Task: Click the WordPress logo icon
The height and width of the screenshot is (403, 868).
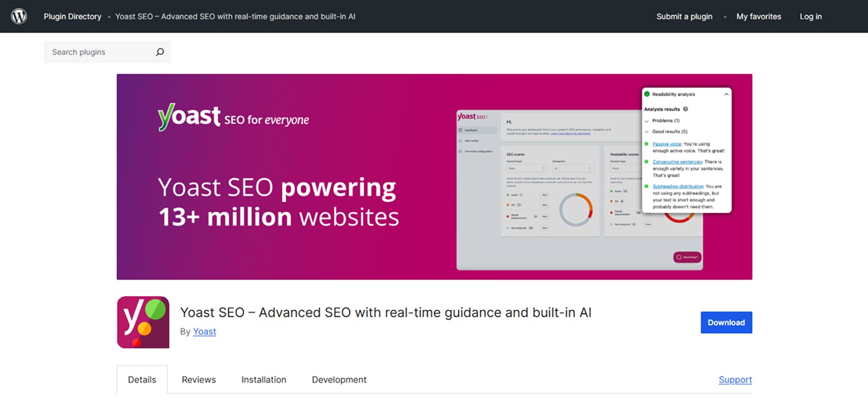Action: tap(19, 16)
